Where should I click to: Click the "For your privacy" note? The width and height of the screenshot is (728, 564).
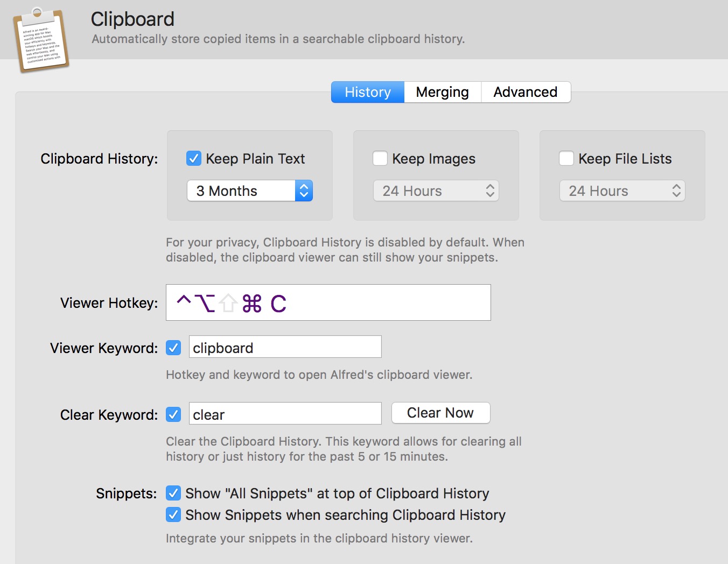[x=345, y=250]
